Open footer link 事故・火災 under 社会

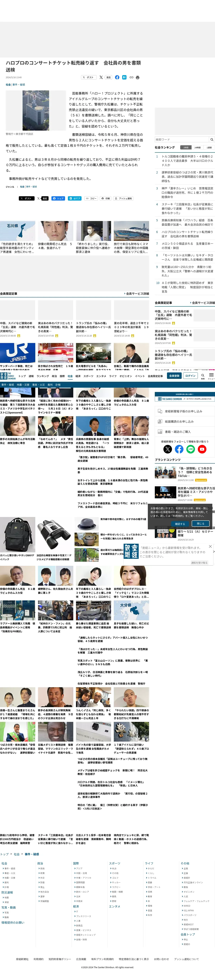(x=10, y=873)
